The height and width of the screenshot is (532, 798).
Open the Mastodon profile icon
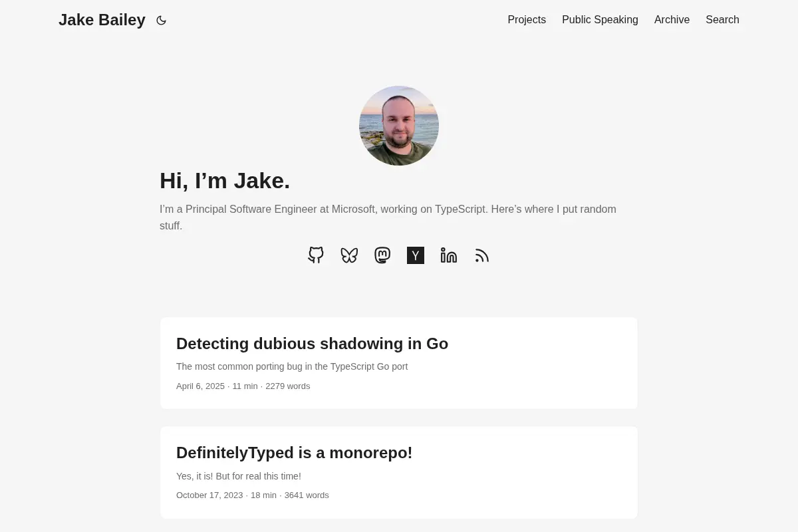pyautogui.click(x=382, y=255)
